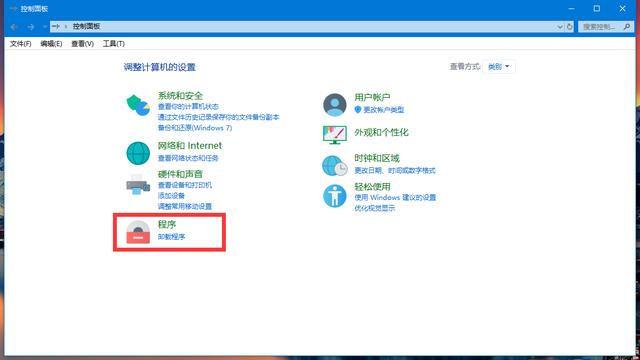Open the recent locations dropdown arrow

click(x=44, y=27)
